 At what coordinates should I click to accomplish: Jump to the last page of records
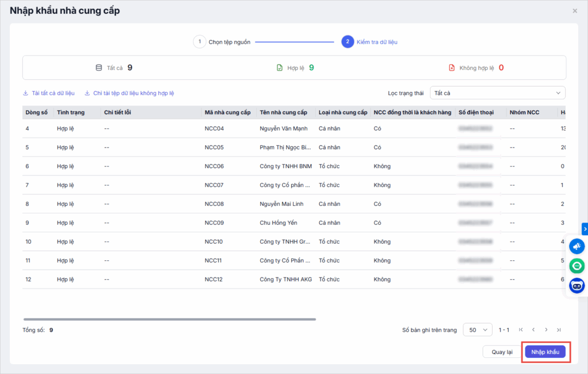click(559, 330)
